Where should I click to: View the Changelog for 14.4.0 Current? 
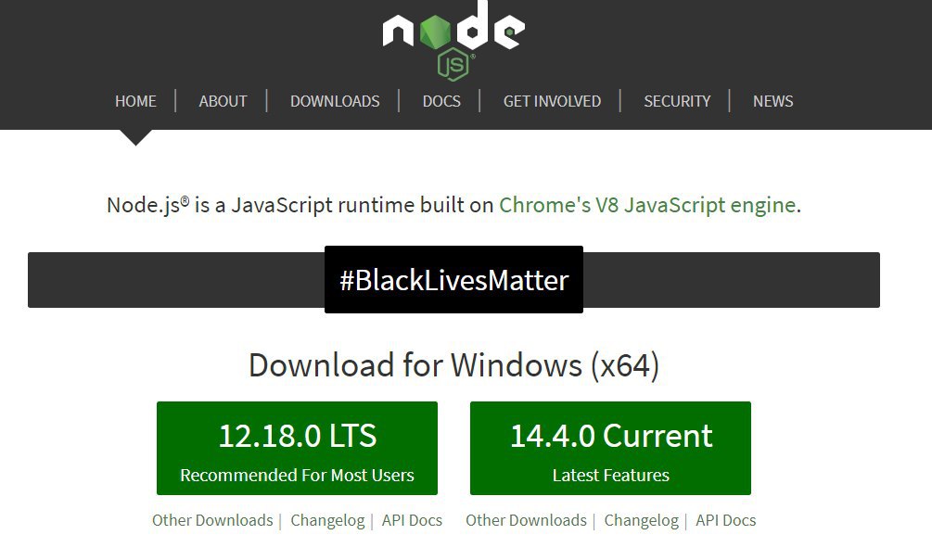point(642,520)
